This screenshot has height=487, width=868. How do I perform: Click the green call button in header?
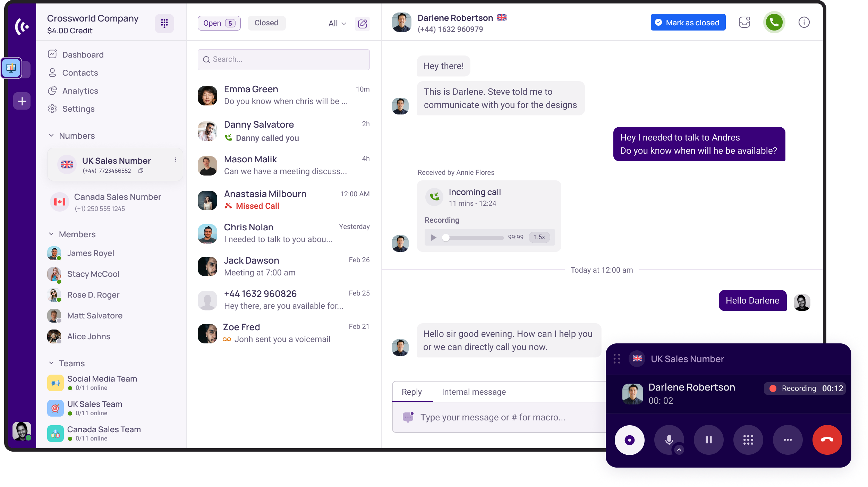point(774,23)
